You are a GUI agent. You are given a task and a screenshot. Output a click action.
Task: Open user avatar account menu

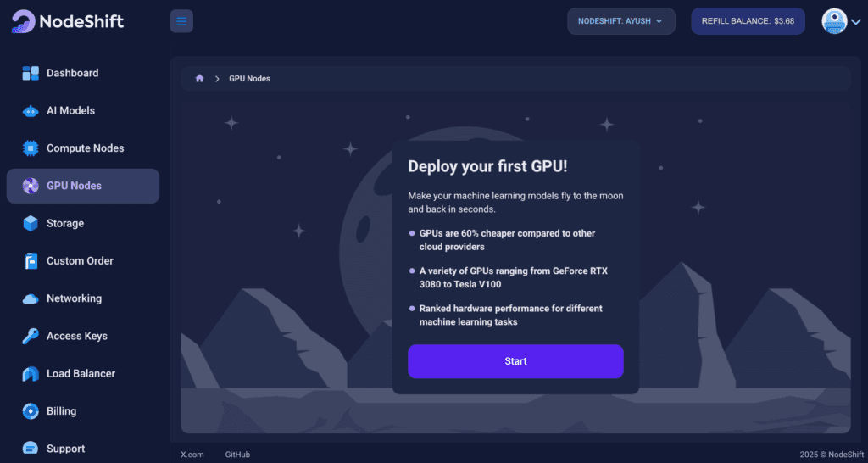[840, 21]
